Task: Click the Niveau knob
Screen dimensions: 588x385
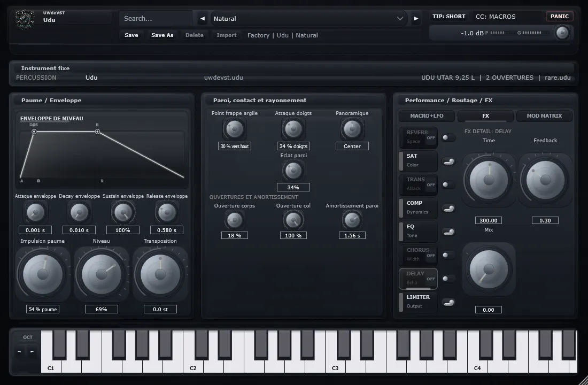Action: point(101,274)
